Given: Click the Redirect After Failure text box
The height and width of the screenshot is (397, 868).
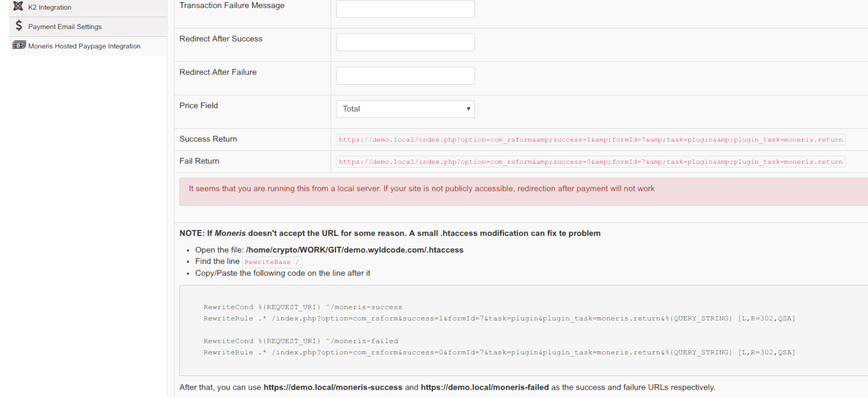Looking at the screenshot, I should coord(405,76).
